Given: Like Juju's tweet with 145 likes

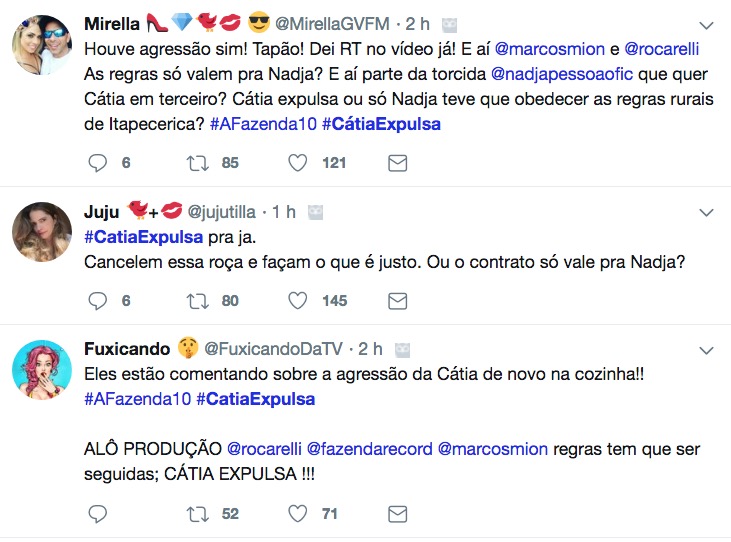Looking at the screenshot, I should [297, 300].
